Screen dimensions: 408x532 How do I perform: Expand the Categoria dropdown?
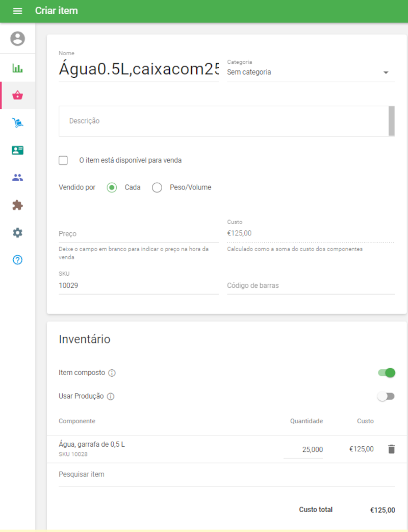[x=311, y=72]
